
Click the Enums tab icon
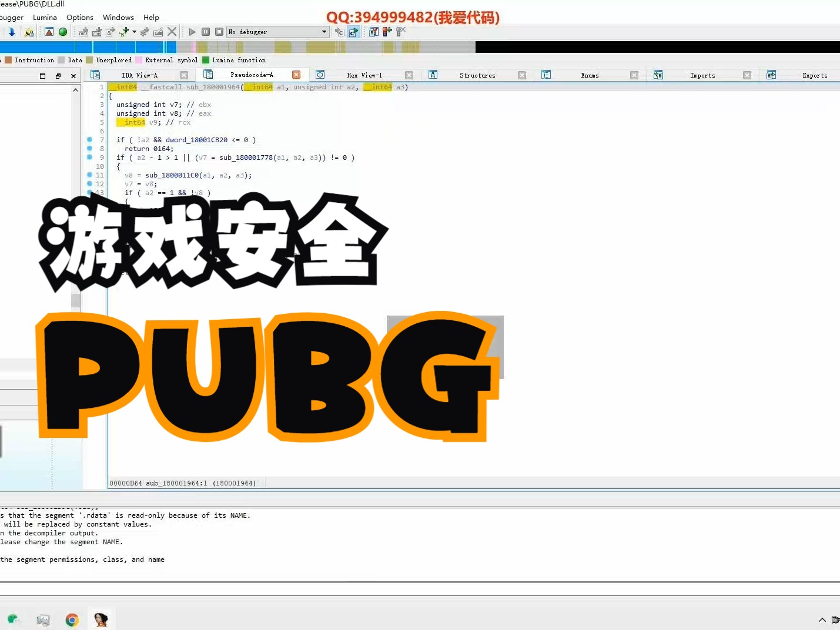(546, 75)
